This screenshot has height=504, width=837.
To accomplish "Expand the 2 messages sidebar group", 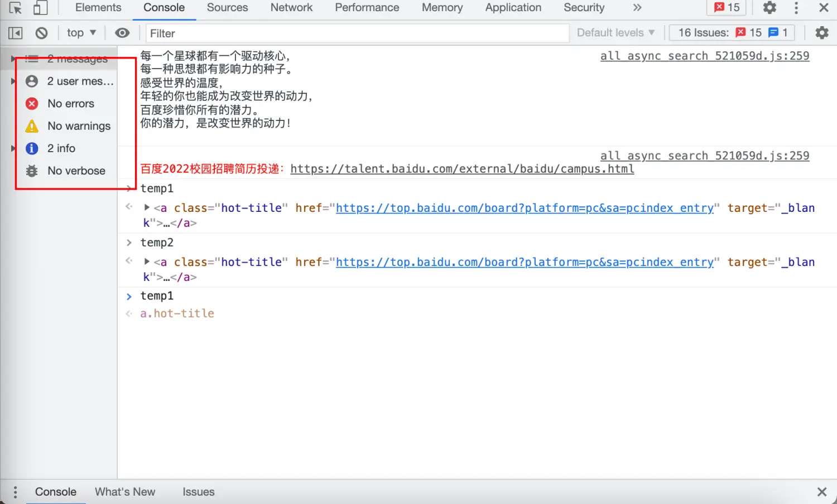I will click(x=12, y=59).
